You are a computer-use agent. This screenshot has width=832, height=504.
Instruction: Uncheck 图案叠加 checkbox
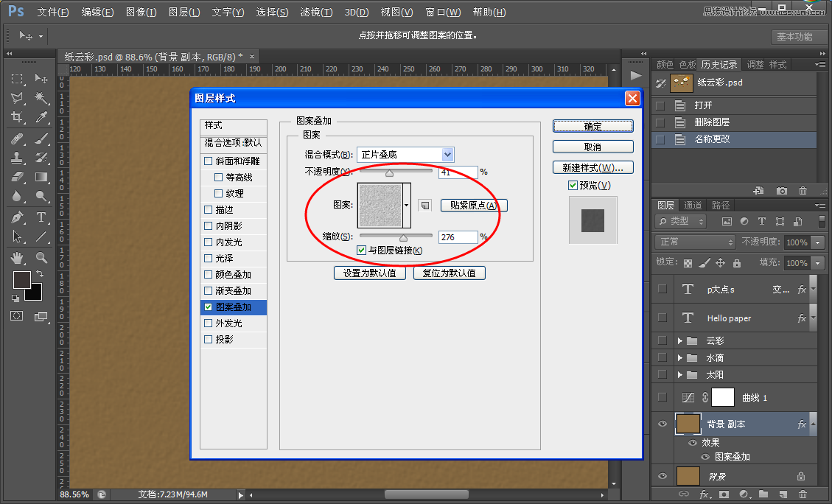pos(209,307)
